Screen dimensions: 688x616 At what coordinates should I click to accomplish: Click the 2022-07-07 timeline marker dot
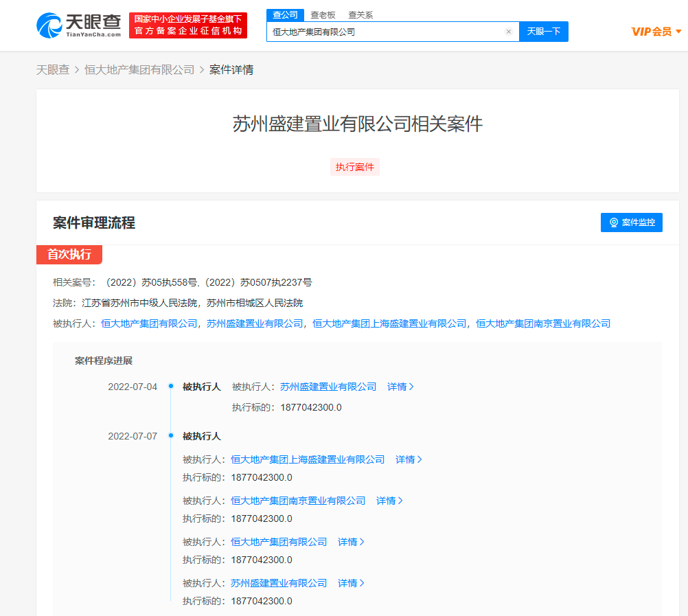[x=170, y=435]
